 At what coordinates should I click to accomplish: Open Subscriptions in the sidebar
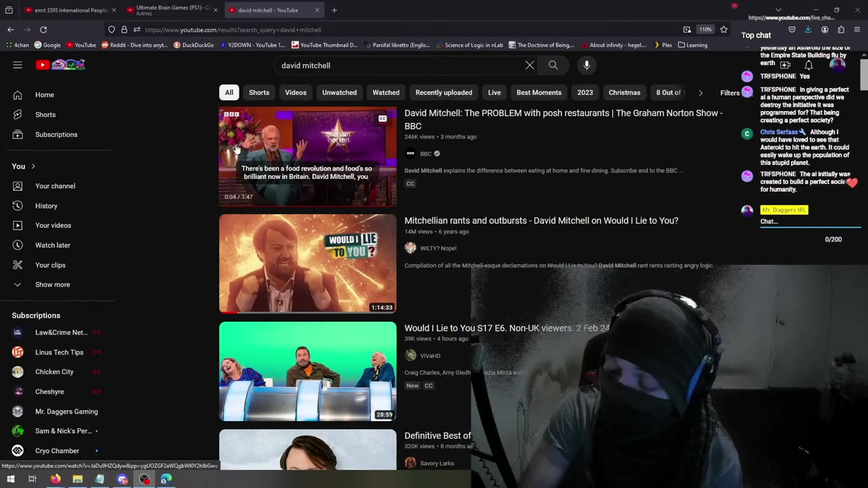coord(57,134)
